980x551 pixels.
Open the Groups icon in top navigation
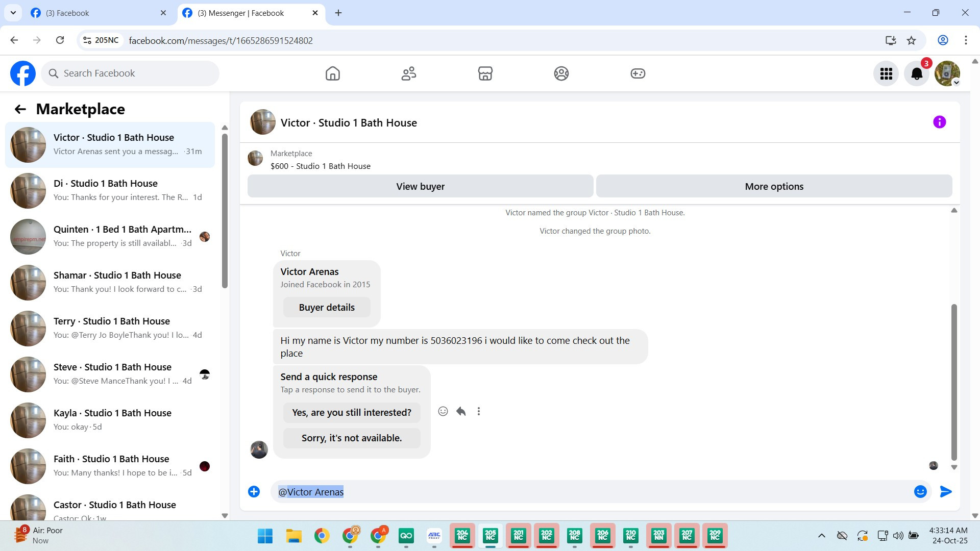(561, 73)
